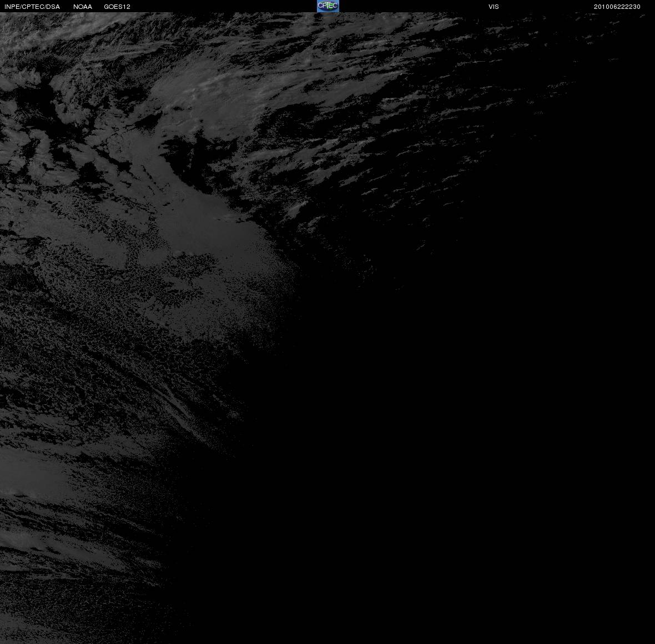Click the speckled cloud field at image bottom-left
The width and height of the screenshot is (655, 644).
click(63, 606)
